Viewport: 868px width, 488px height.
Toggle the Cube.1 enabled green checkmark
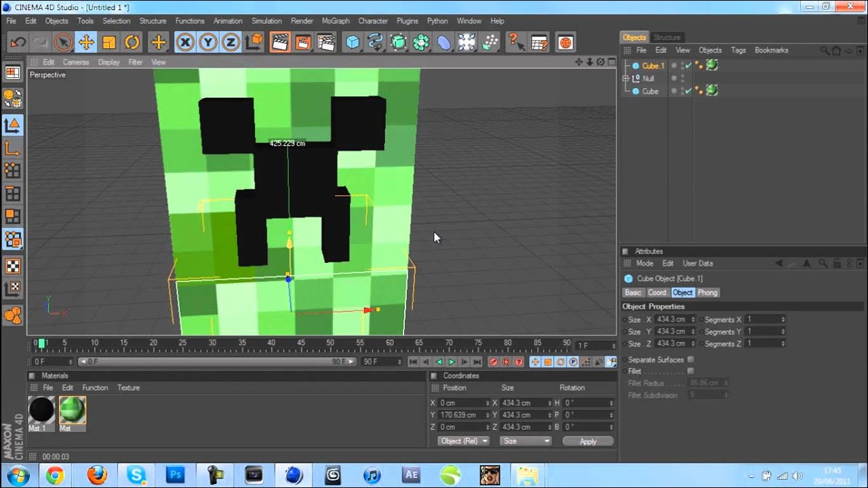click(688, 66)
